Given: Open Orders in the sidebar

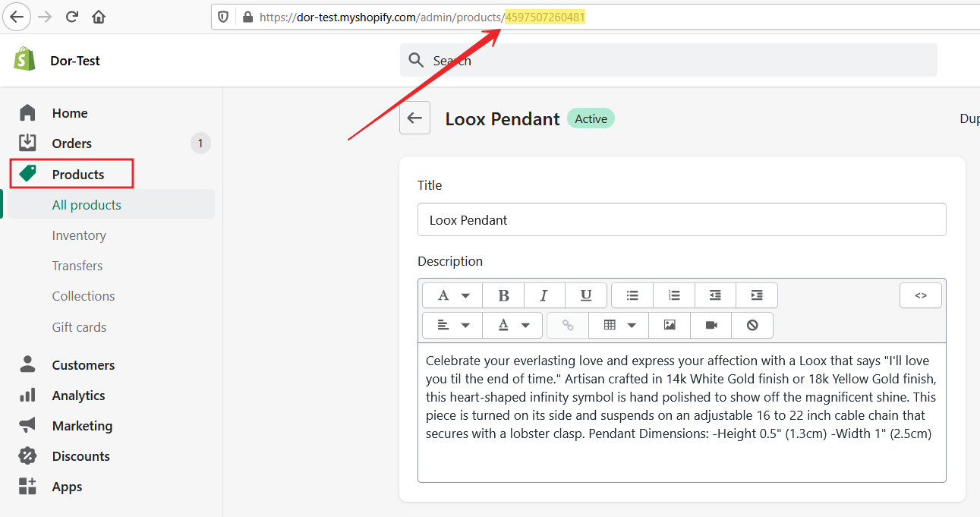Looking at the screenshot, I should coord(71,143).
